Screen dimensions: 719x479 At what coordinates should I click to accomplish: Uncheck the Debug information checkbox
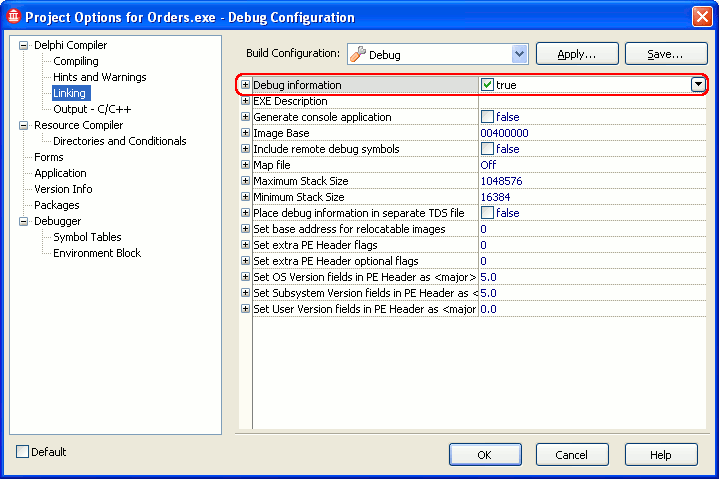(x=487, y=85)
